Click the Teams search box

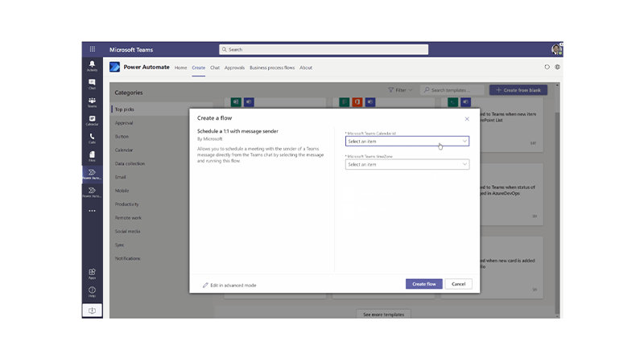click(324, 49)
